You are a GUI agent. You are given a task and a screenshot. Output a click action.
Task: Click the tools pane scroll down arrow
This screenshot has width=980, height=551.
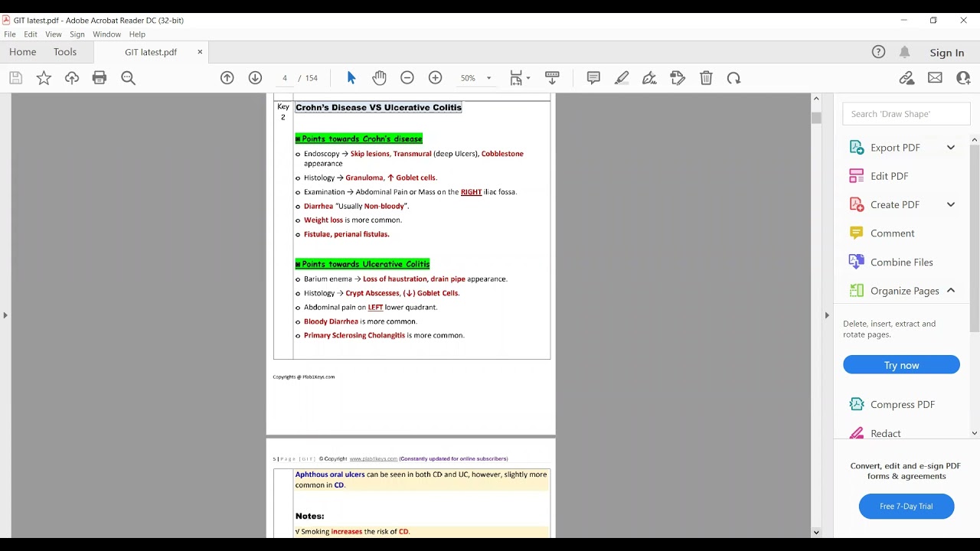[x=975, y=433]
